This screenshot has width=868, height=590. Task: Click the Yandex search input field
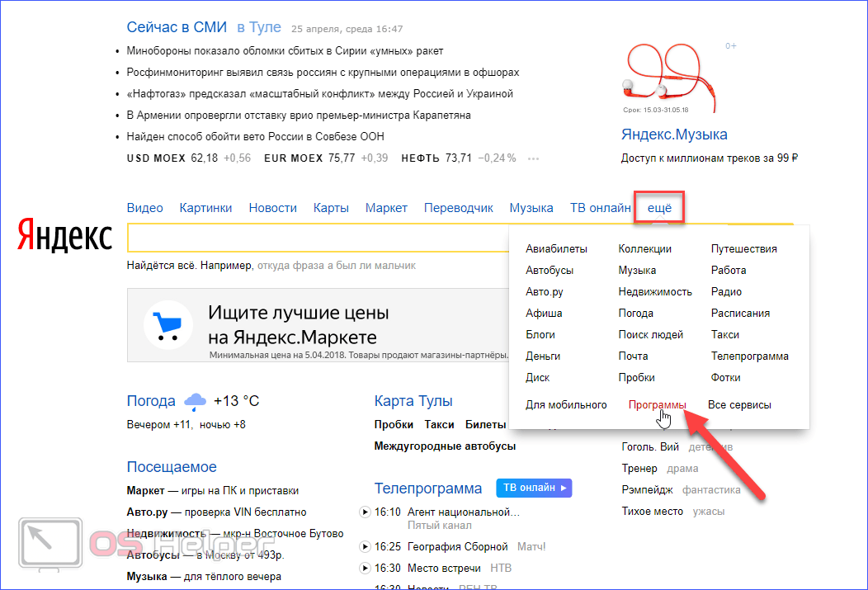click(x=318, y=238)
